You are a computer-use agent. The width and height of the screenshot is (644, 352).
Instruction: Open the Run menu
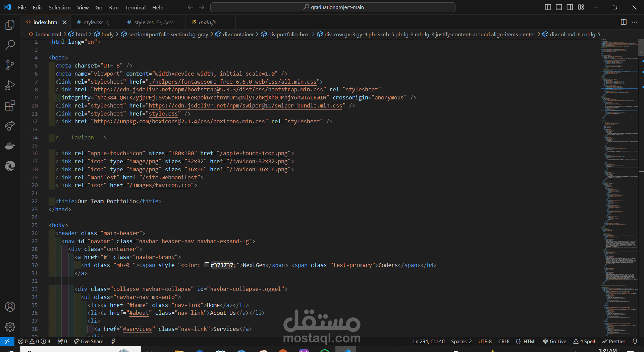pyautogui.click(x=114, y=7)
